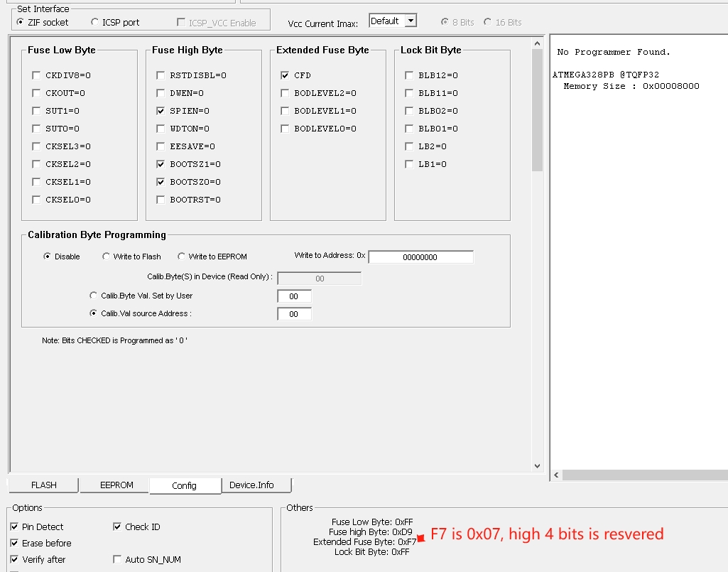
Task: Choose Write to Flash calibration option
Action: tap(107, 257)
